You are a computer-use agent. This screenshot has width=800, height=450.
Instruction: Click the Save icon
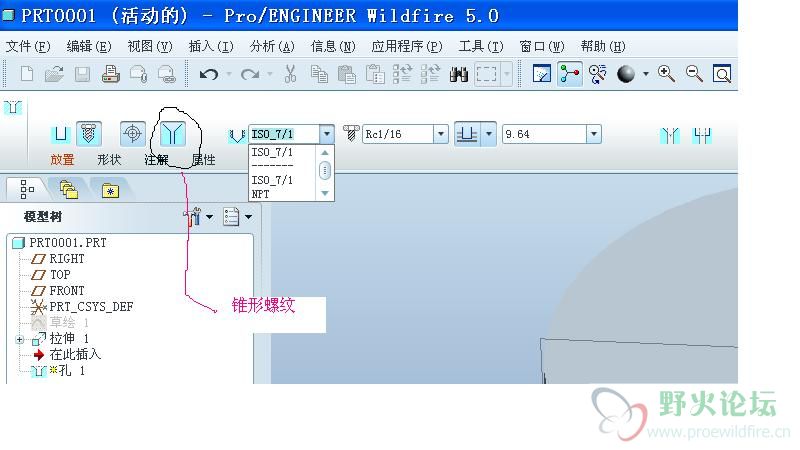82,74
